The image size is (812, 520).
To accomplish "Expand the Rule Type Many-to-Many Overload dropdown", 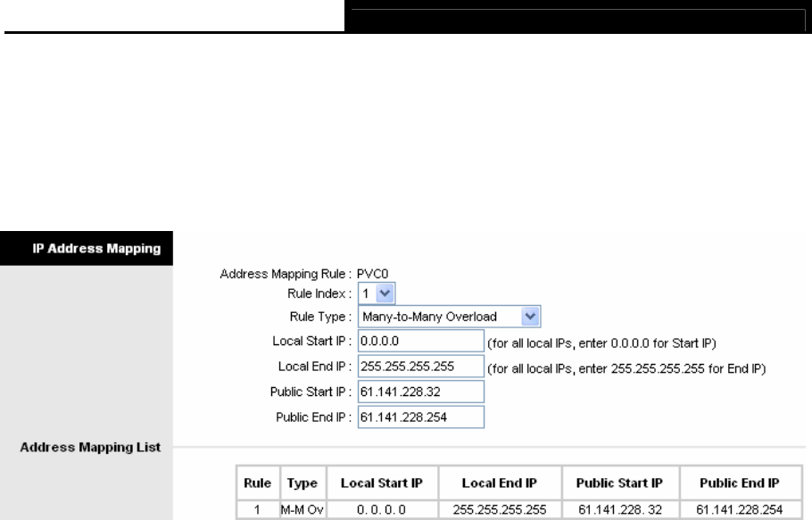I will [449, 316].
